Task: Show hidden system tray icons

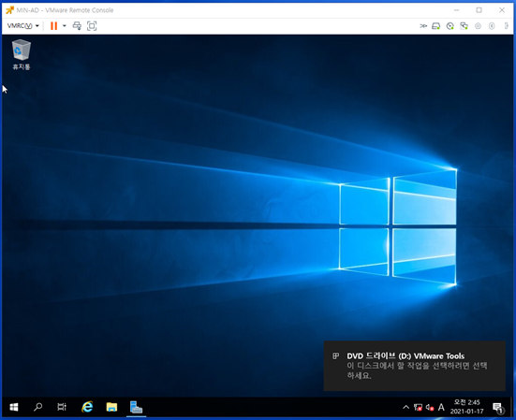Action: (405, 408)
